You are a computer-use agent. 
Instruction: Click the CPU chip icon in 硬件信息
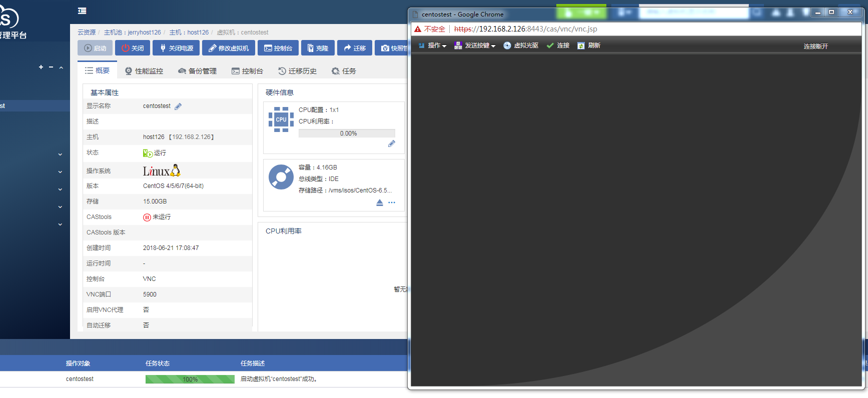pos(281,119)
